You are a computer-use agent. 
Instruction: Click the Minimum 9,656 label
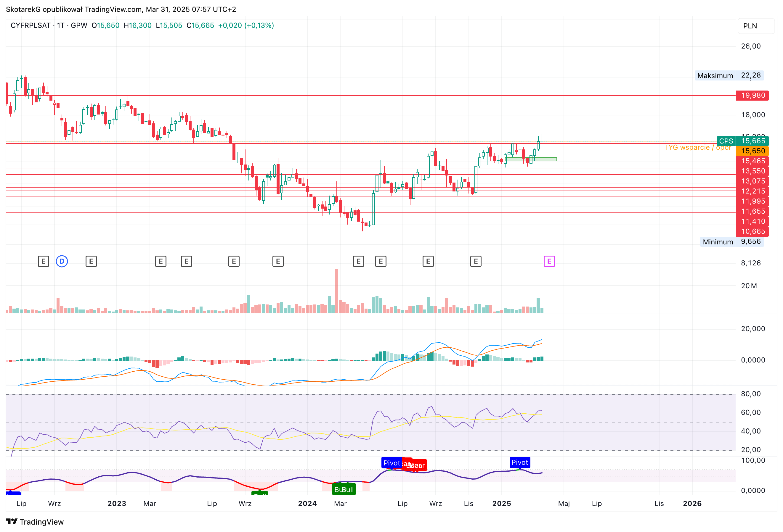coord(731,242)
